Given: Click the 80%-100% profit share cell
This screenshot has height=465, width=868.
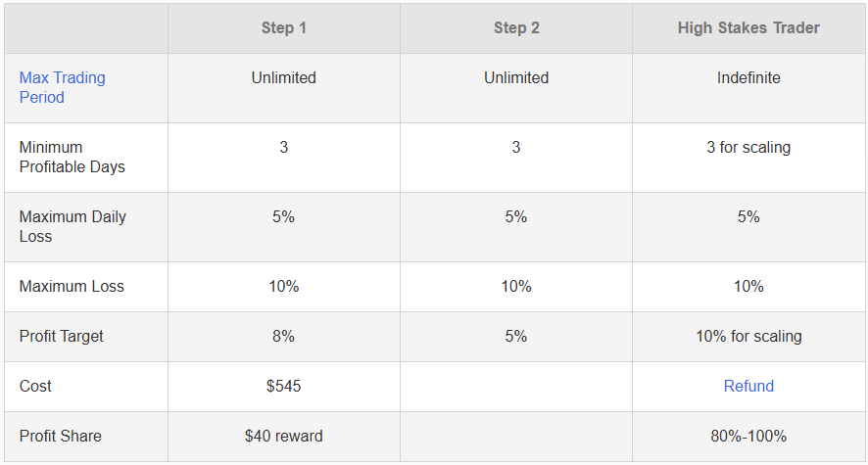Looking at the screenshot, I should tap(748, 436).
